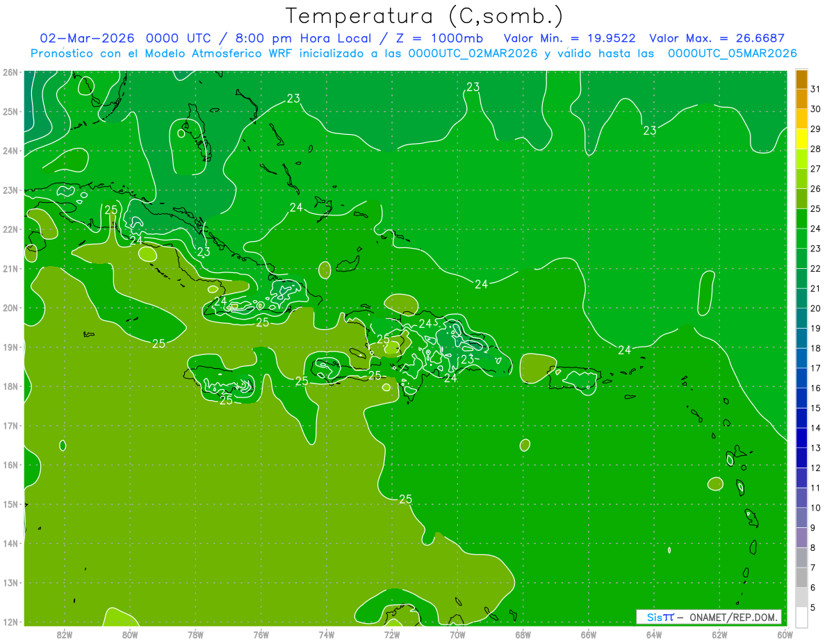Click the 24N latitude axis label
The width and height of the screenshot is (834, 644).
(10, 151)
